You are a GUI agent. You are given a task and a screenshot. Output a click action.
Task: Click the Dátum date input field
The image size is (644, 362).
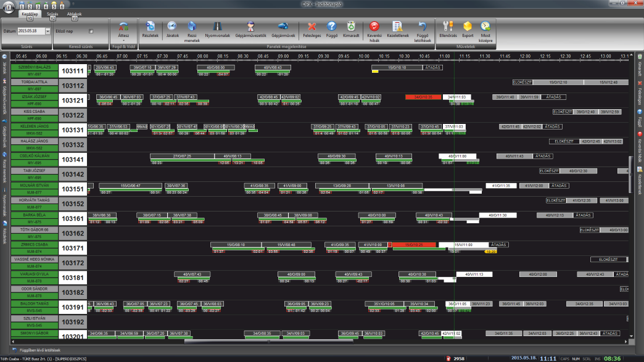(31, 31)
